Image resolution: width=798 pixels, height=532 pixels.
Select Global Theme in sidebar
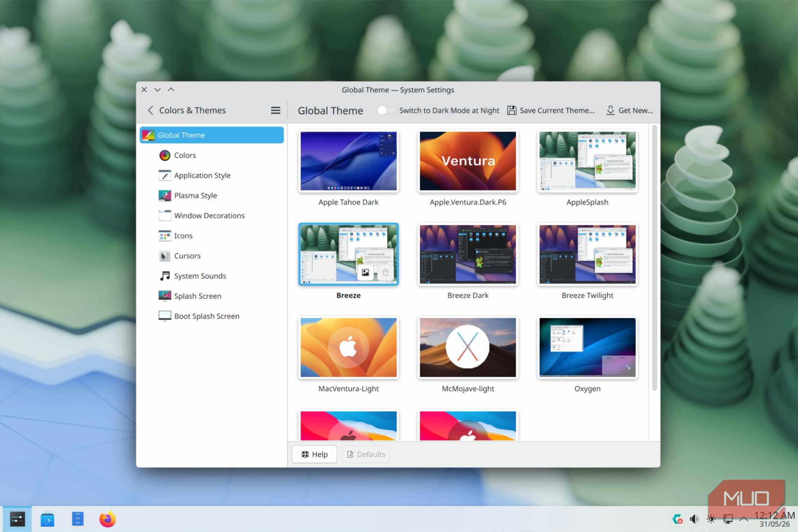pos(212,135)
